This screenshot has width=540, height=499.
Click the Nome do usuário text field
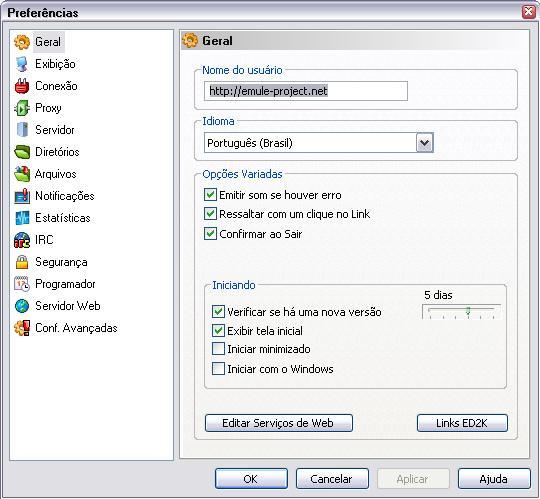click(306, 91)
